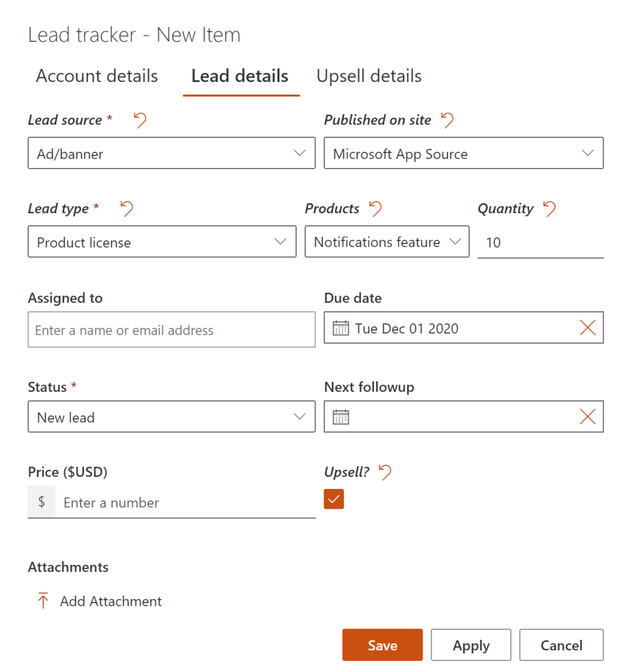This screenshot has width=628, height=672.
Task: Expand the Status dropdown showing New lead
Action: pos(300,417)
